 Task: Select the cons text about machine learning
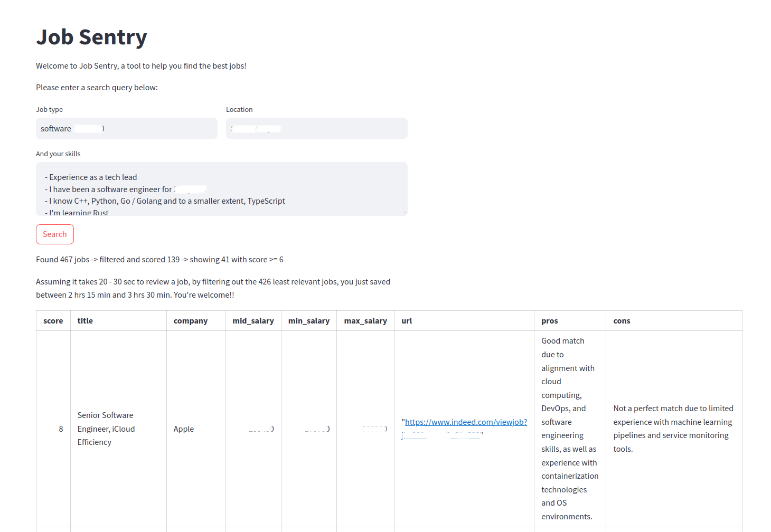click(x=673, y=429)
